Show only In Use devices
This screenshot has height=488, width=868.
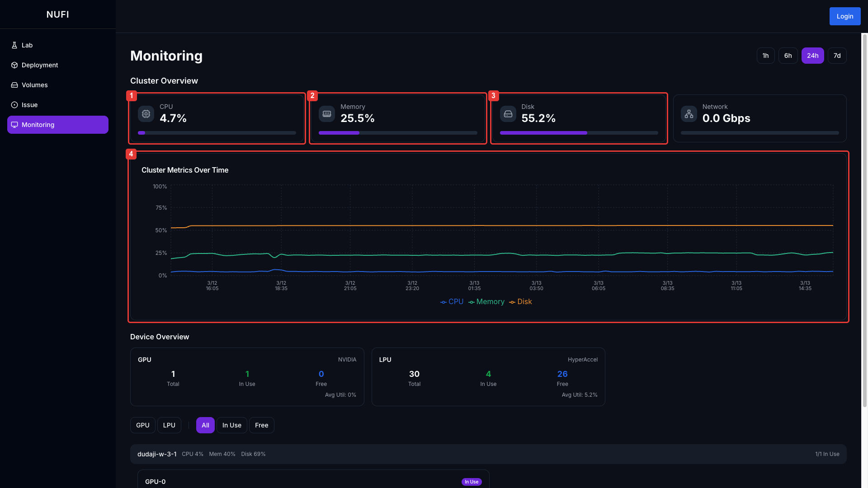(231, 425)
